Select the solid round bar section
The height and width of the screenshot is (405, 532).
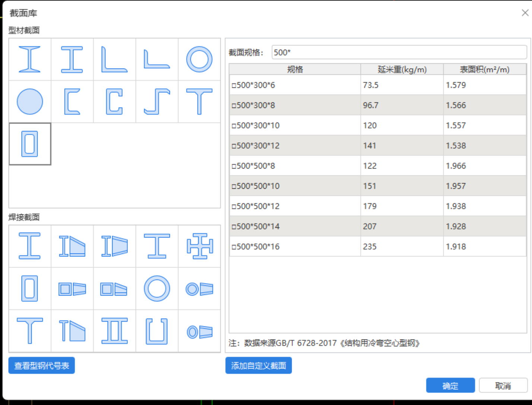coord(30,102)
